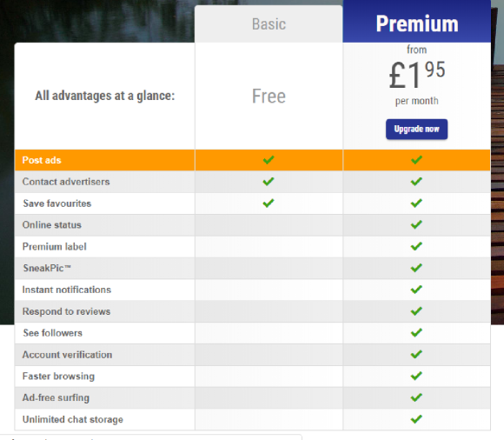Click Premium checkmark for Online status
This screenshot has width=504, height=440.
pyautogui.click(x=416, y=224)
